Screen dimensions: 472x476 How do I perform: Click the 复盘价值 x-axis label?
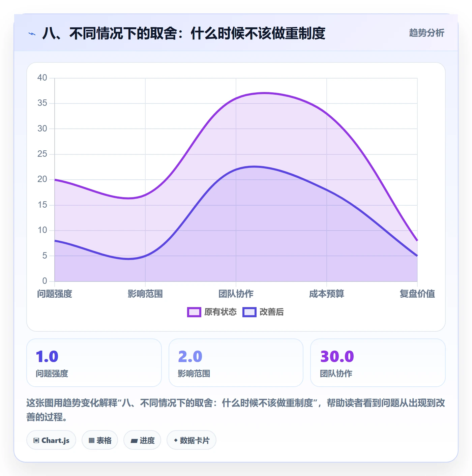[417, 294]
